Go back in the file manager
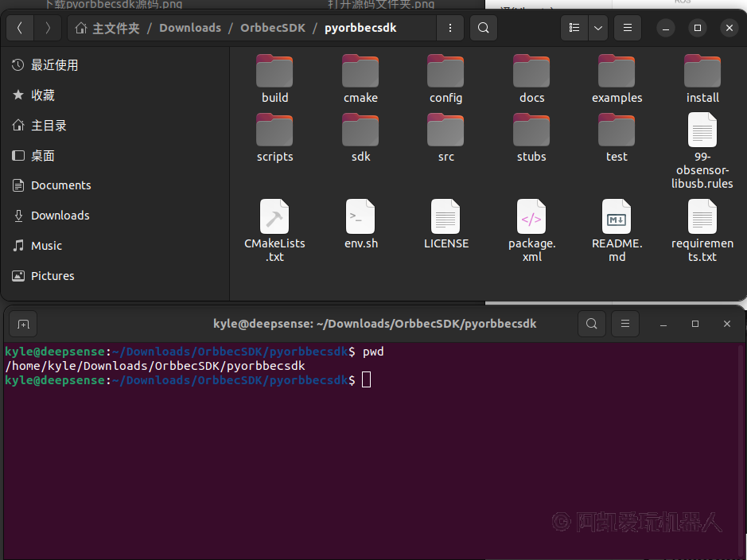This screenshot has height=560, width=747. pyautogui.click(x=20, y=28)
